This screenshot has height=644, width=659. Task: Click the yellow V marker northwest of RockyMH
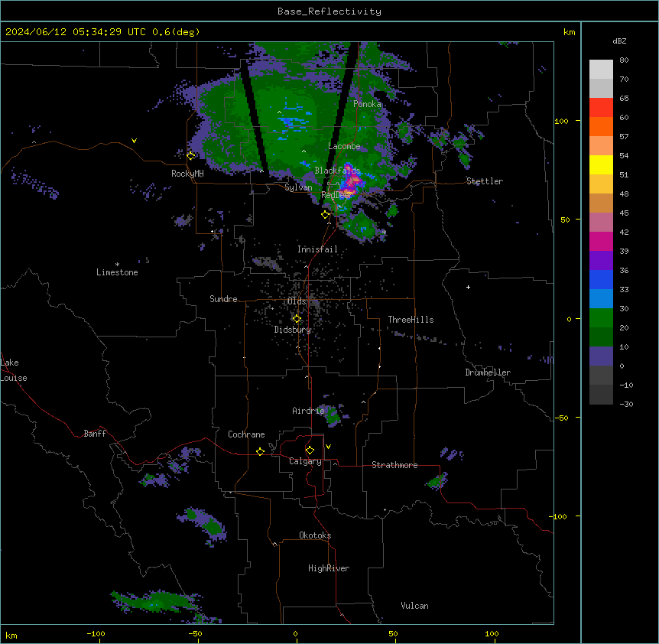pyautogui.click(x=134, y=141)
